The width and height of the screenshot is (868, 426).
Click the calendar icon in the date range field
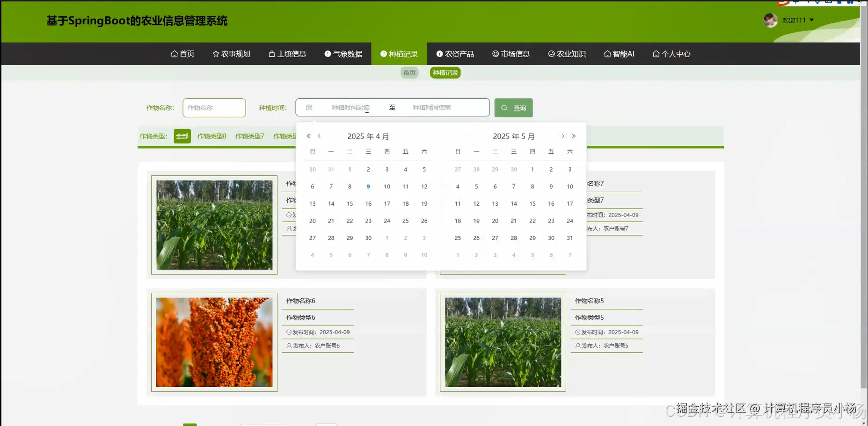309,108
